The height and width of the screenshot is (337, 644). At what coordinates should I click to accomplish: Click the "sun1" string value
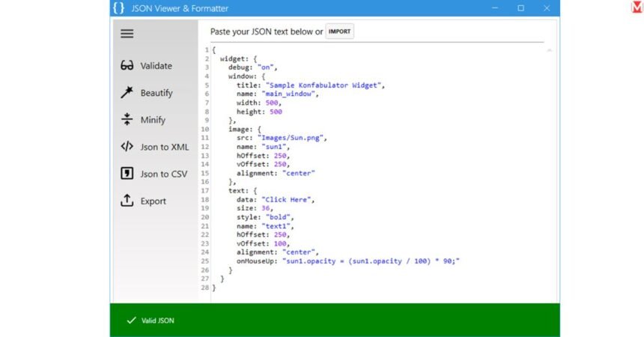point(273,147)
